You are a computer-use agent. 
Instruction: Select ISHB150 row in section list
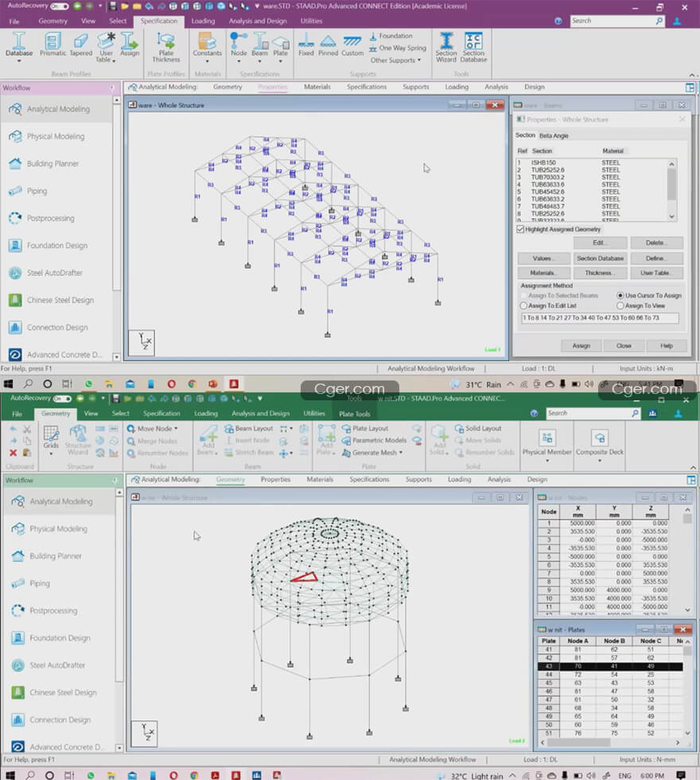tap(592, 162)
